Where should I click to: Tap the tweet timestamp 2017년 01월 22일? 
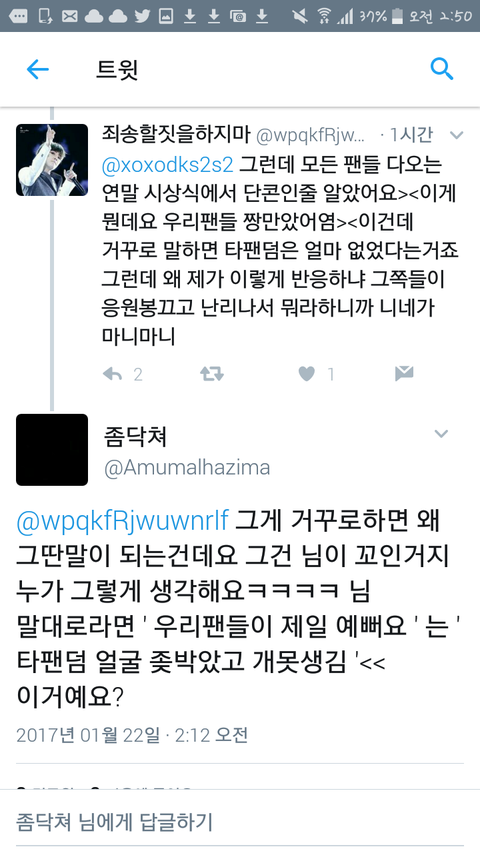[x=88, y=735]
